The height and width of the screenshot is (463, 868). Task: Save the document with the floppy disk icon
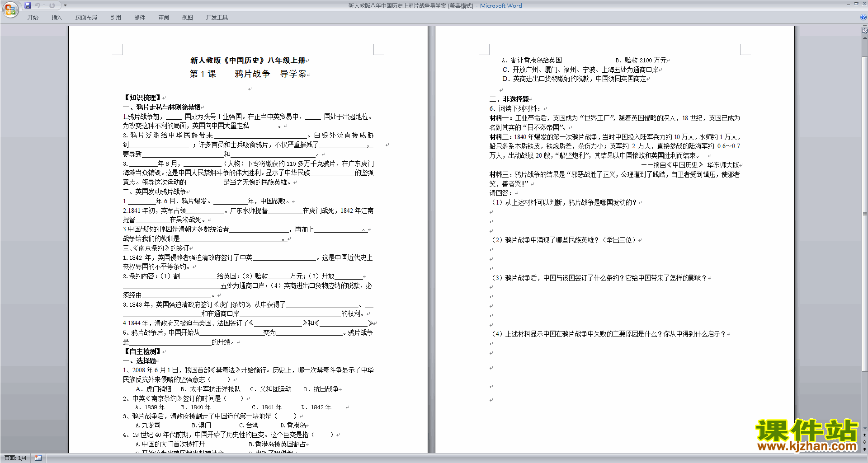[x=28, y=5]
